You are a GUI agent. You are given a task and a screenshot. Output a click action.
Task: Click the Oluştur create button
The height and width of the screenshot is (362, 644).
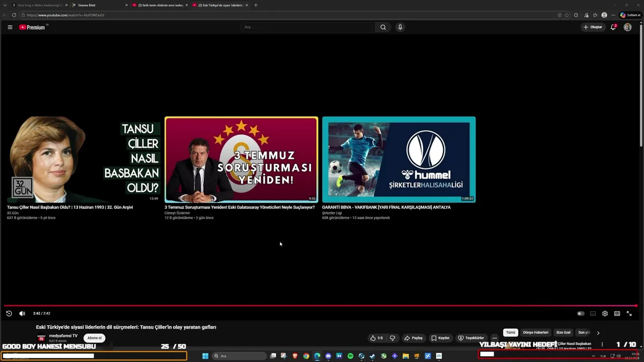click(x=593, y=27)
